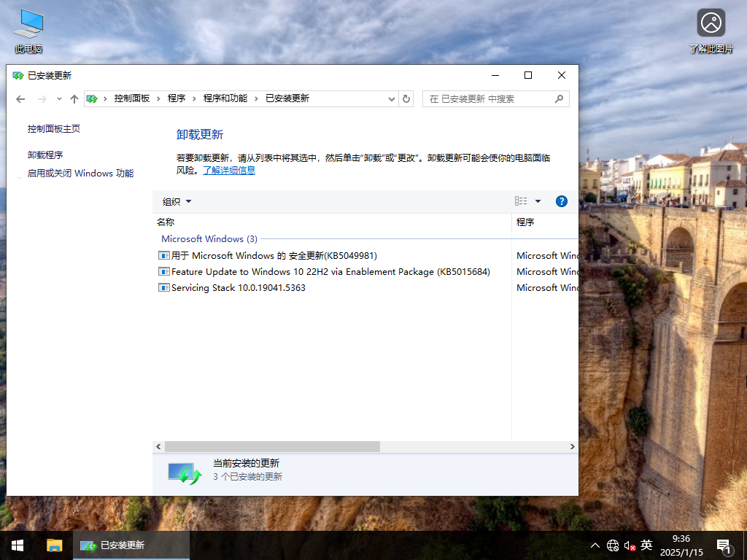Click the 刷新 icon next to address bar
The width and height of the screenshot is (747, 560).
(406, 98)
